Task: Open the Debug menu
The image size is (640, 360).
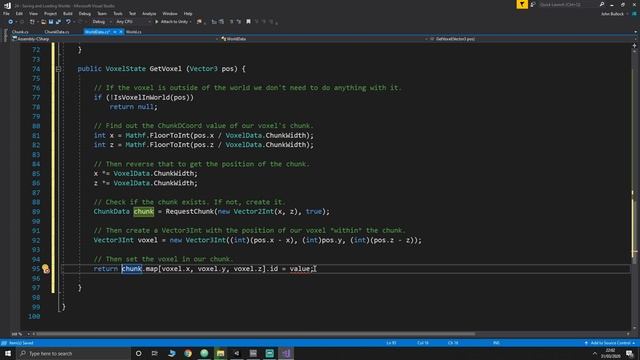Action: [x=85, y=13]
